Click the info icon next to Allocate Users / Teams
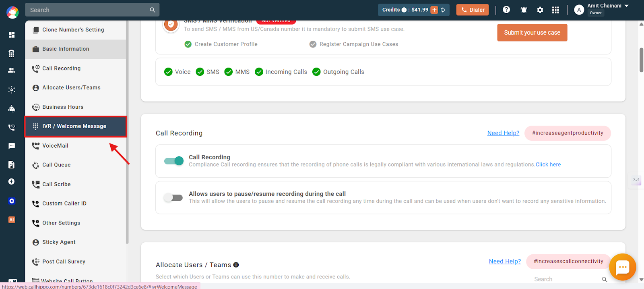 click(236, 265)
